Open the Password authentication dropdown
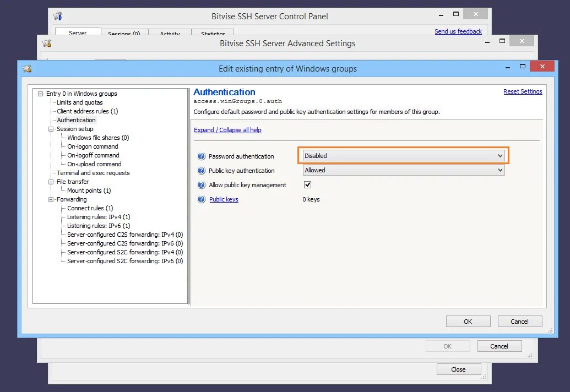This screenshot has width=570, height=392. 404,155
